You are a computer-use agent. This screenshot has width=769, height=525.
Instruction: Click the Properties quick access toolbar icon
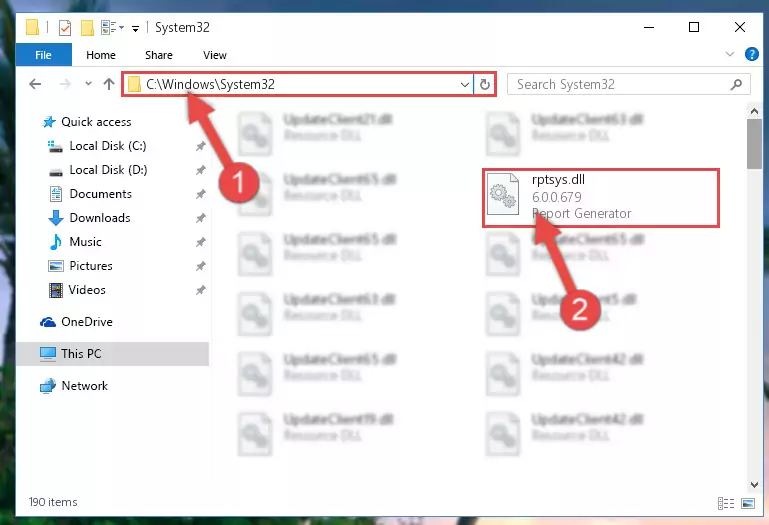coord(65,27)
